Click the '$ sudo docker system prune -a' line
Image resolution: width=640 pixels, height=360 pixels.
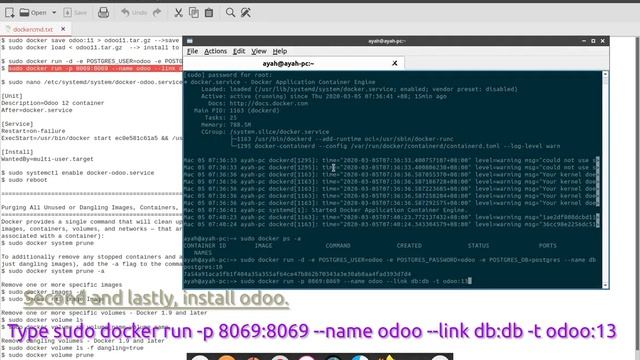[53, 271]
